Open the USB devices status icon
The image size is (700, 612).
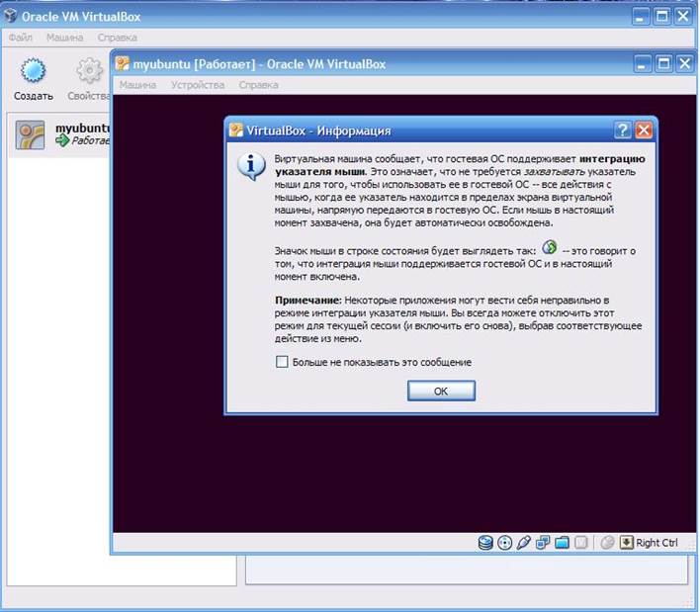(x=524, y=543)
